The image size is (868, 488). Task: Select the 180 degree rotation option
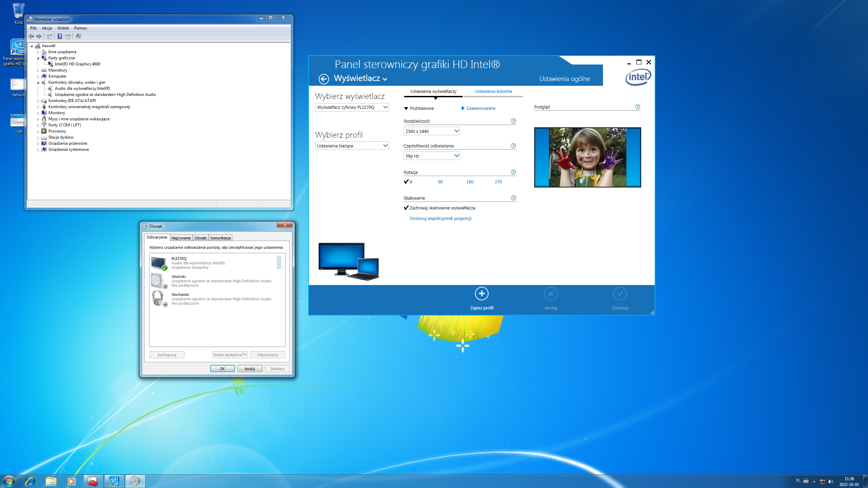pos(470,182)
